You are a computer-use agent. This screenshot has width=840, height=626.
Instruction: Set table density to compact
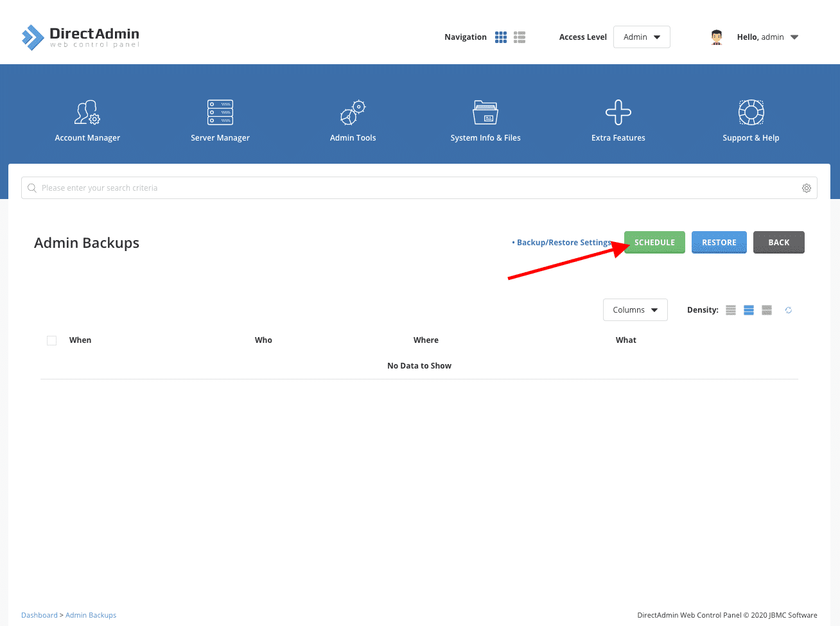point(731,310)
